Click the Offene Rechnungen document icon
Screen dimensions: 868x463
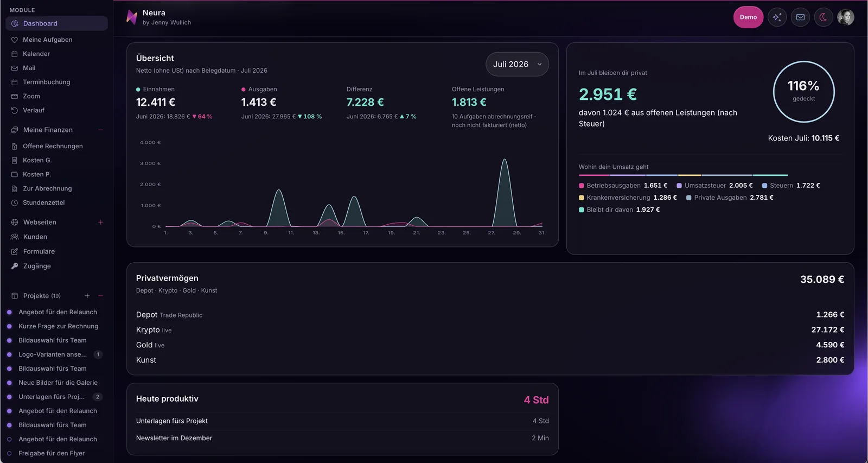coord(15,146)
